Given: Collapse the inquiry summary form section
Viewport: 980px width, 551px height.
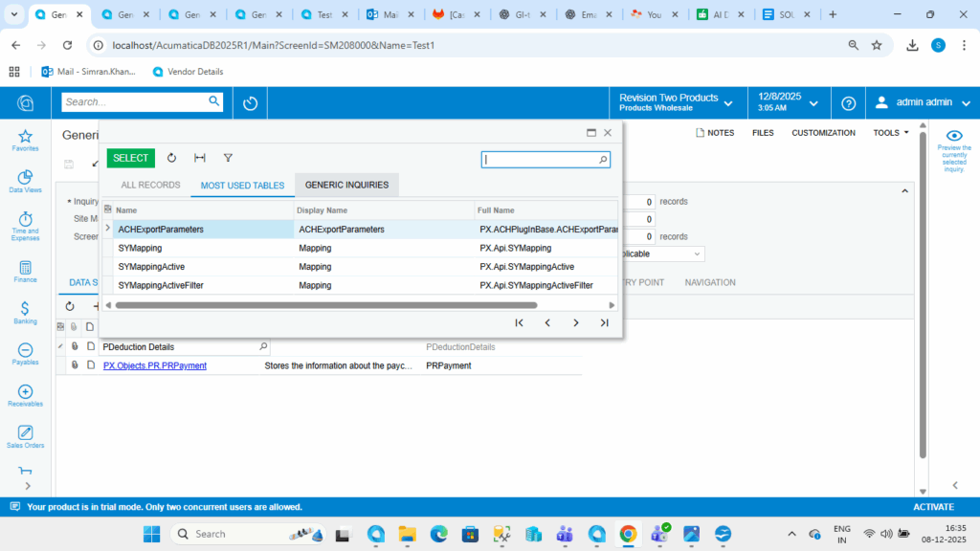Looking at the screenshot, I should click(905, 191).
